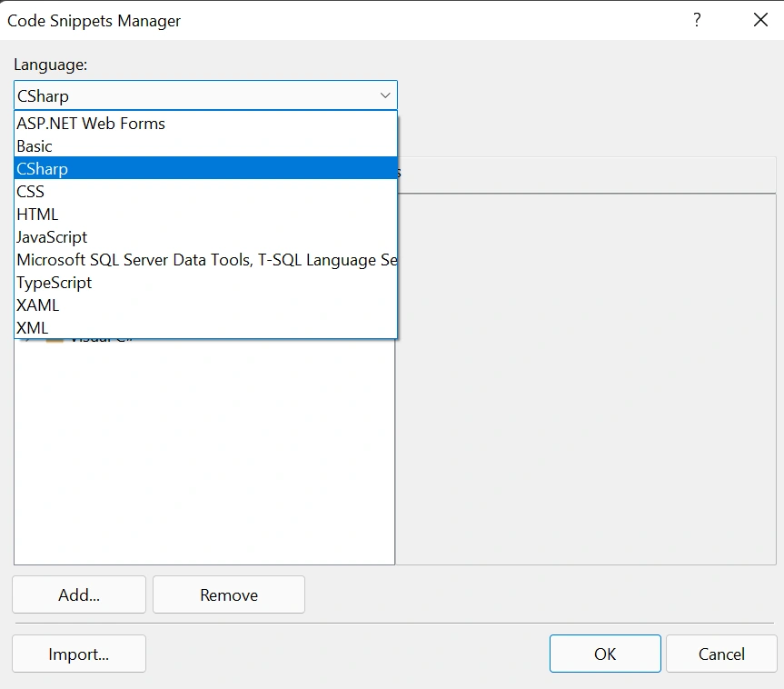Click the CSharp combo box field
Screen dimensions: 784x689
click(205, 95)
